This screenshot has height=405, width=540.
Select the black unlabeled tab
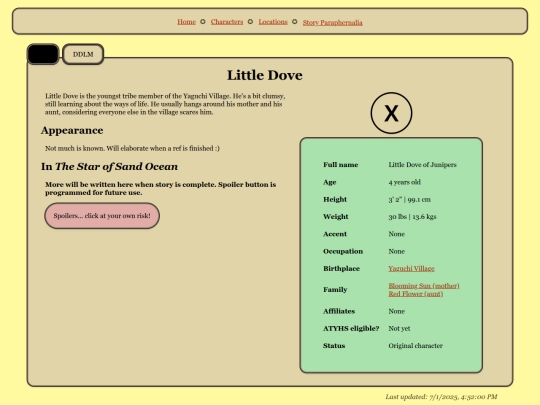coord(43,54)
